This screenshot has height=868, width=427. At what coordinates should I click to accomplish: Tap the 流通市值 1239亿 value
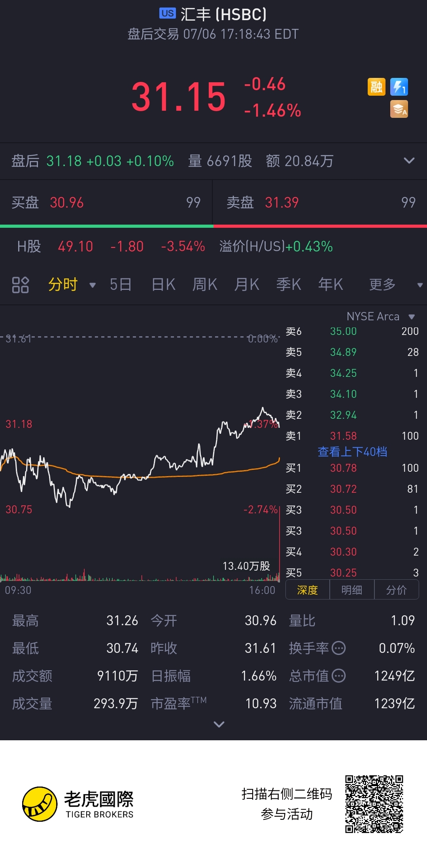pos(395,703)
